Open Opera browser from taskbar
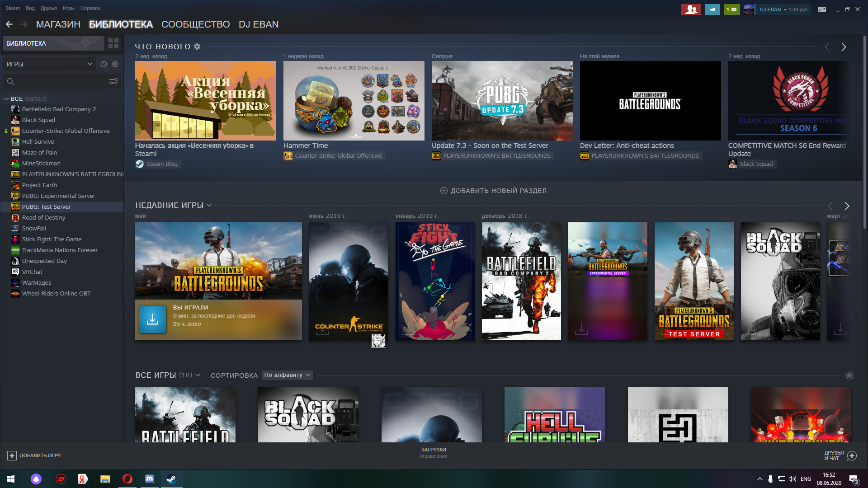This screenshot has height=488, width=868. coord(127,479)
